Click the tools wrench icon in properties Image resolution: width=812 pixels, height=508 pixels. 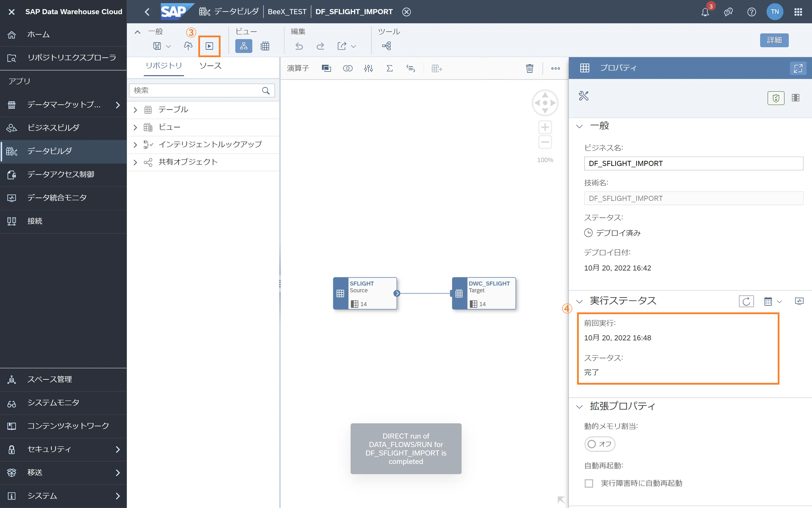583,96
